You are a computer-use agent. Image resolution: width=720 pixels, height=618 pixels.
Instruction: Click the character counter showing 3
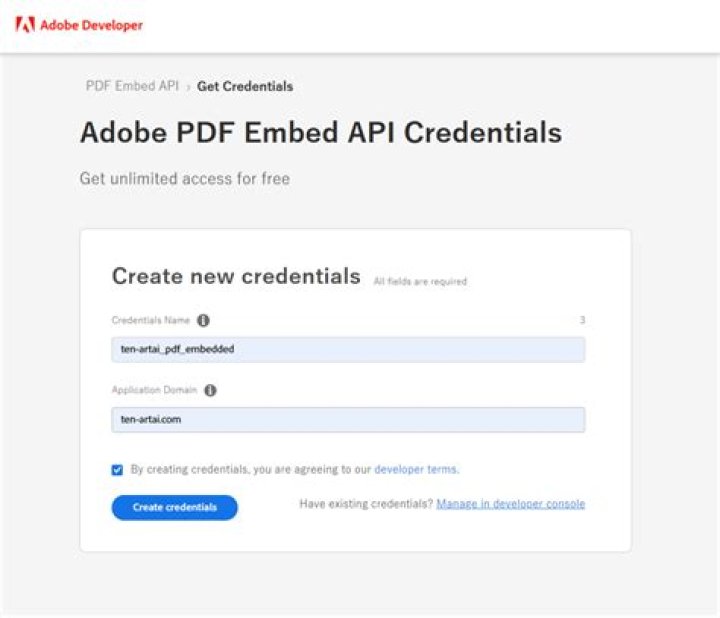(582, 320)
